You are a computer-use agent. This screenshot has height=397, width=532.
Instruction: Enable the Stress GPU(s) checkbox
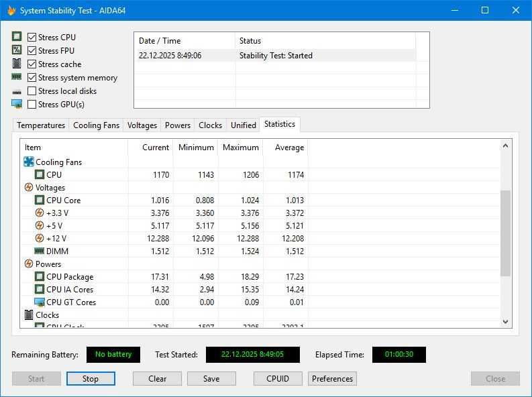point(32,105)
